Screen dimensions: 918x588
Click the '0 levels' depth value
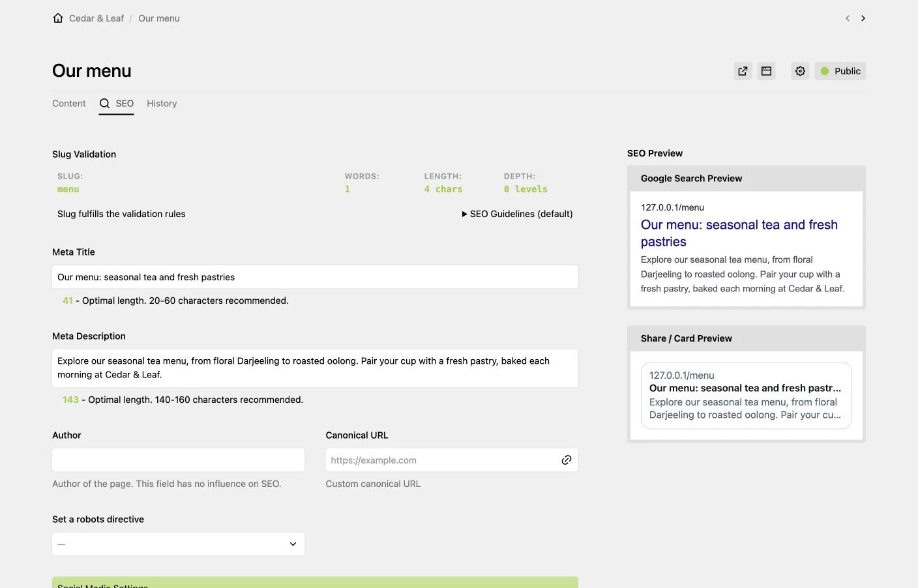[x=526, y=189]
